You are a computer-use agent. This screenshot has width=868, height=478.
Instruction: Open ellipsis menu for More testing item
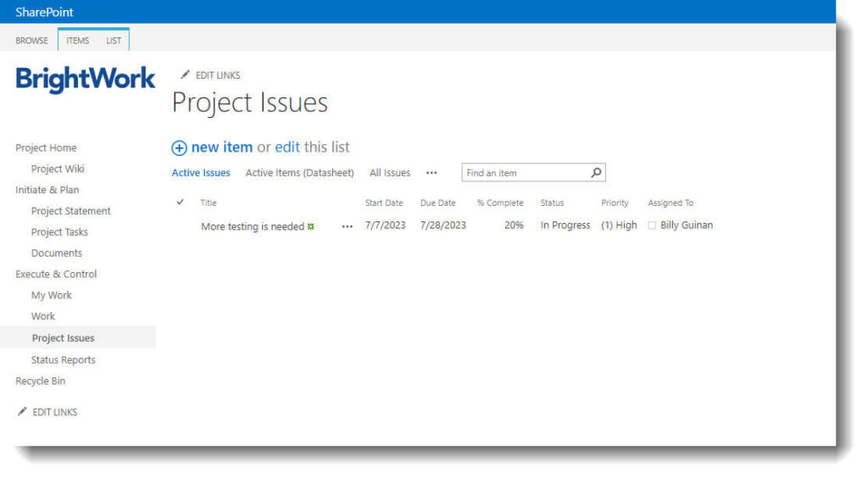(x=347, y=226)
